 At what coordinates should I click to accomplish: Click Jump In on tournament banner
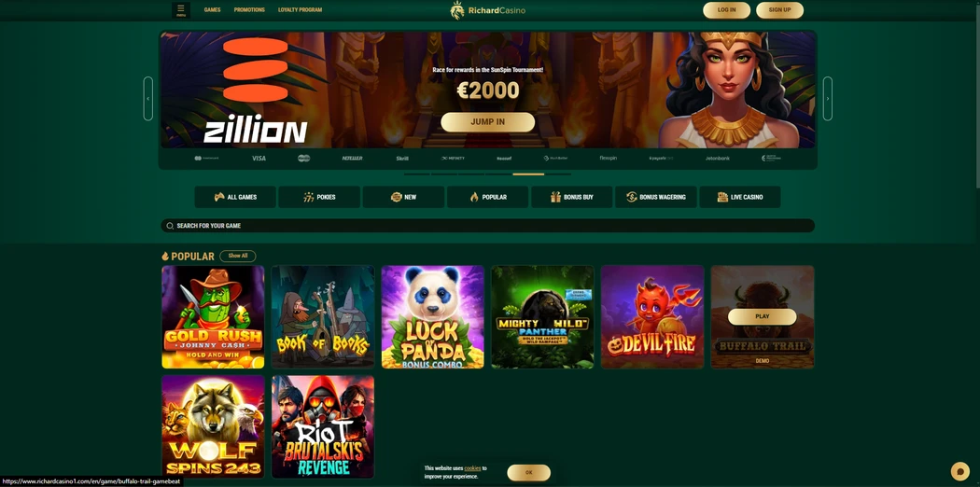(487, 121)
